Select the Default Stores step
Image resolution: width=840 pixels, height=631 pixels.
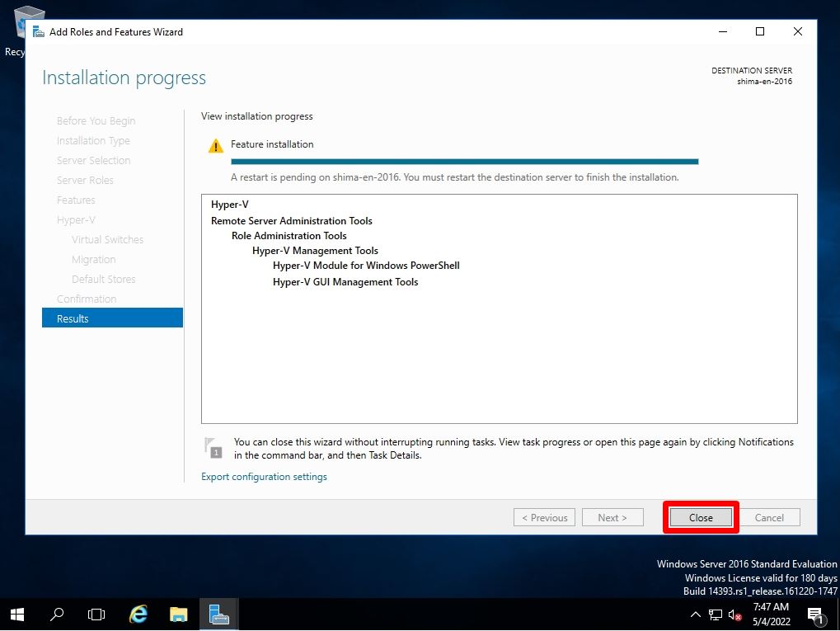103,279
